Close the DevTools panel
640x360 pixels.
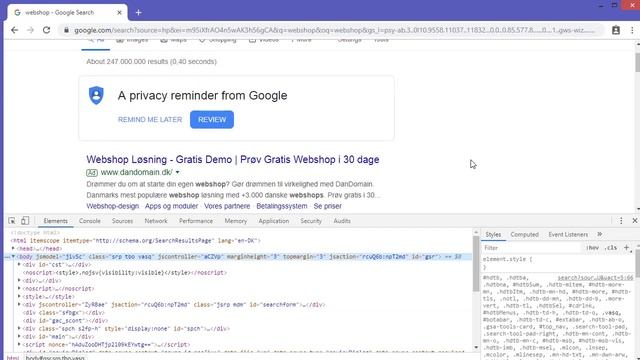click(635, 221)
